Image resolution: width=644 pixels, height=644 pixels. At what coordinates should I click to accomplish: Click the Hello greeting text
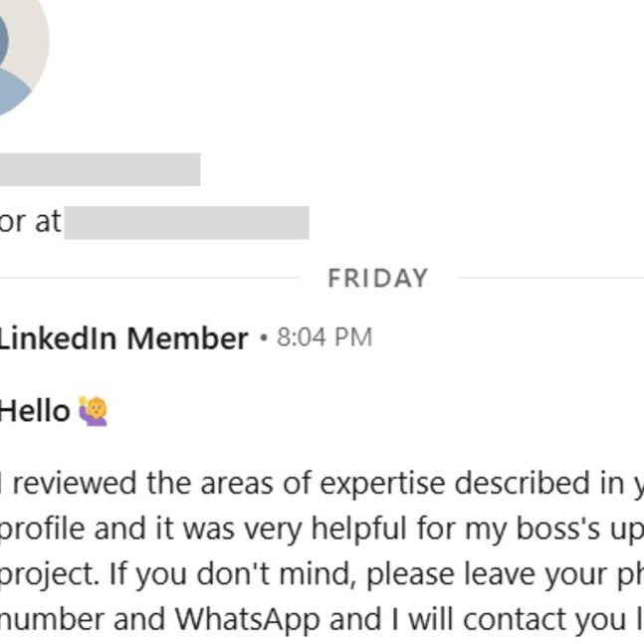pyautogui.click(x=35, y=410)
